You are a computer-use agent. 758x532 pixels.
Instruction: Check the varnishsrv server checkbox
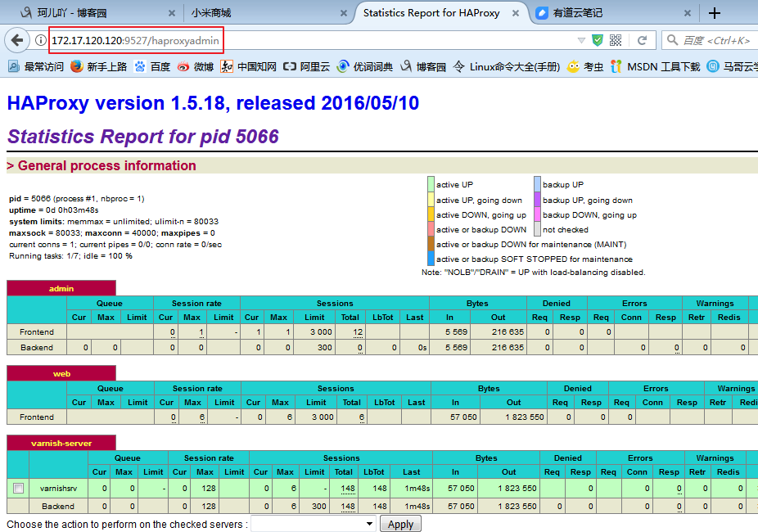pos(18,489)
